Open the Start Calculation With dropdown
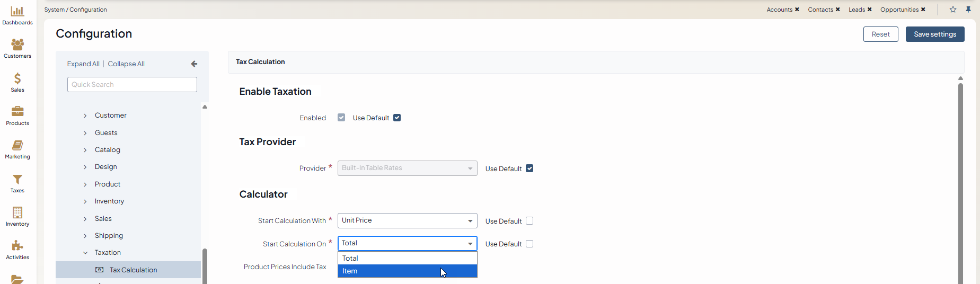The width and height of the screenshot is (980, 284). point(407,220)
